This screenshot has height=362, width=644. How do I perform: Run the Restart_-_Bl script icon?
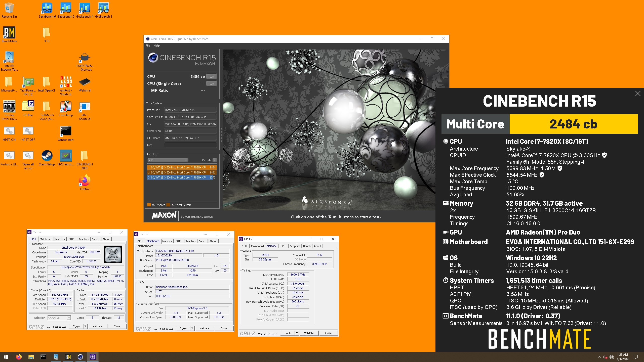coord(9,158)
